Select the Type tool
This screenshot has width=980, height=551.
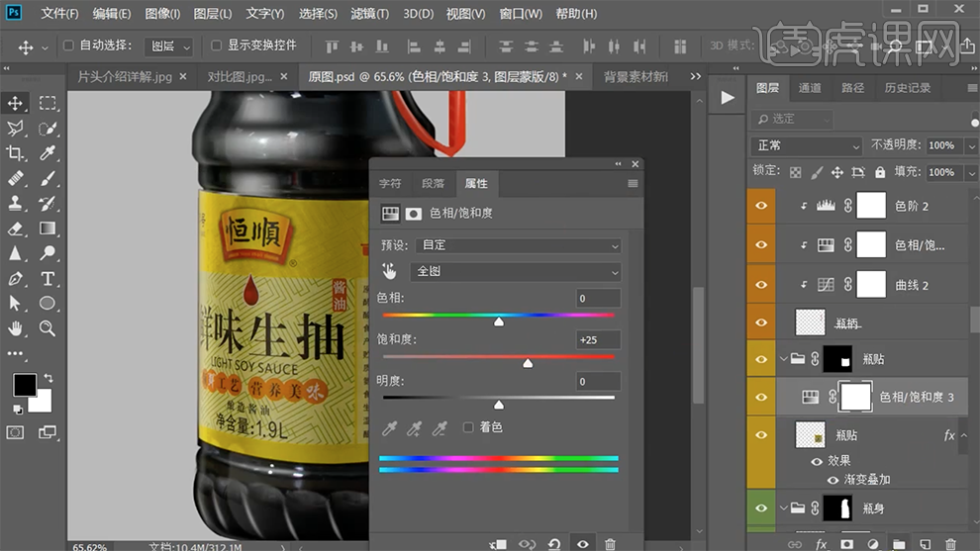click(47, 279)
